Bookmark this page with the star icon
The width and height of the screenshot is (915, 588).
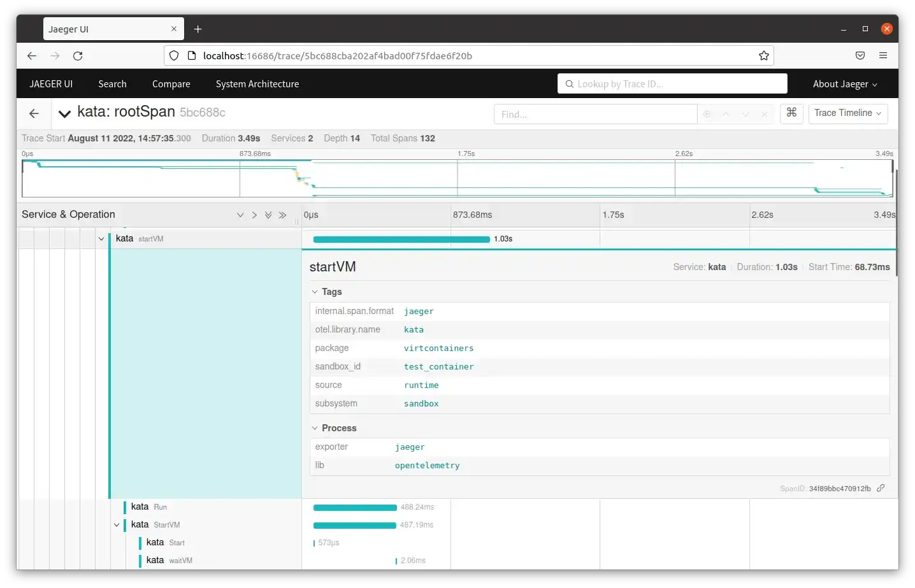[x=763, y=56]
